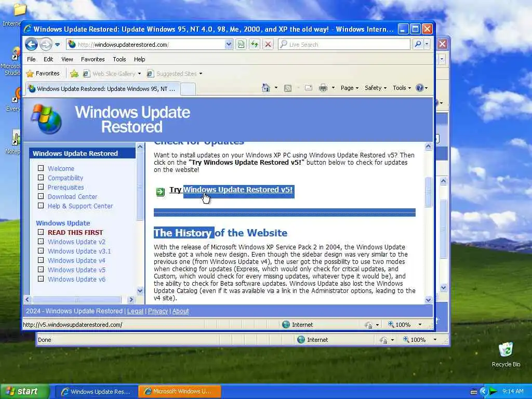Click the sidebar horizontal scrollbar right arrow
This screenshot has height=399, width=532.
[131, 300]
